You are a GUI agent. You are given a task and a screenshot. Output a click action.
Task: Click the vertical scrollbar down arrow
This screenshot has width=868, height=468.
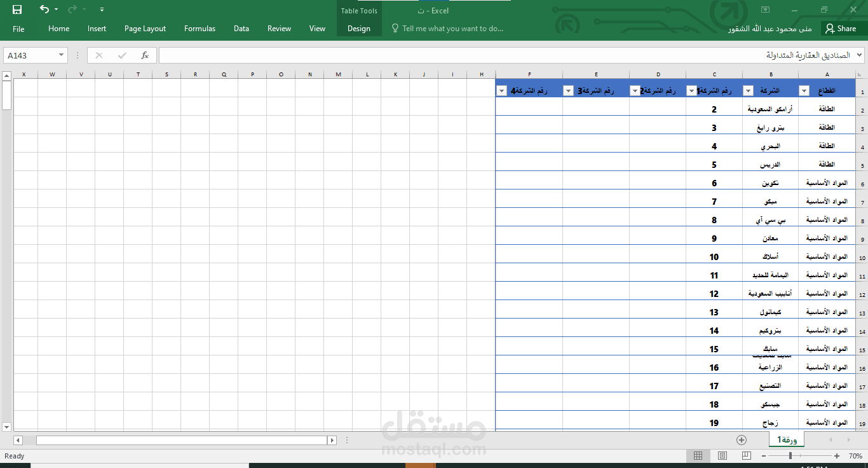coord(7,427)
